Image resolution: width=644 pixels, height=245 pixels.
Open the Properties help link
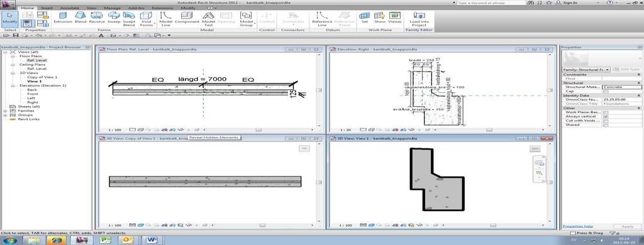click(x=577, y=226)
